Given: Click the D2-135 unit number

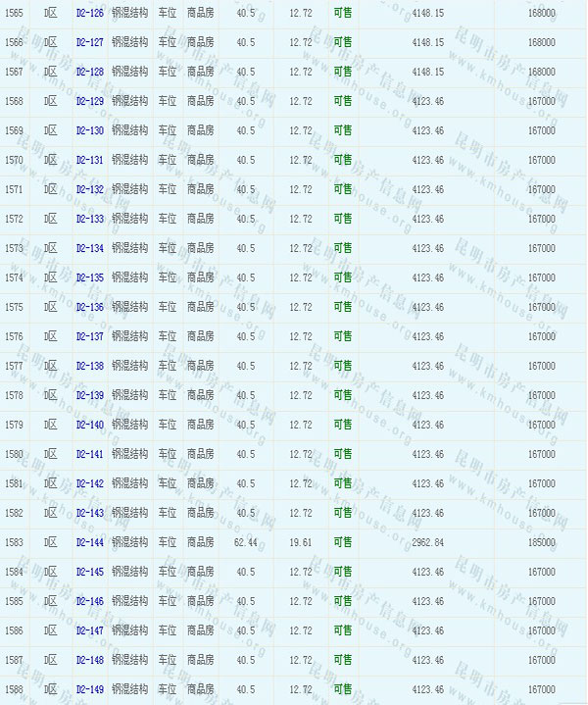Looking at the screenshot, I should (x=89, y=278).
